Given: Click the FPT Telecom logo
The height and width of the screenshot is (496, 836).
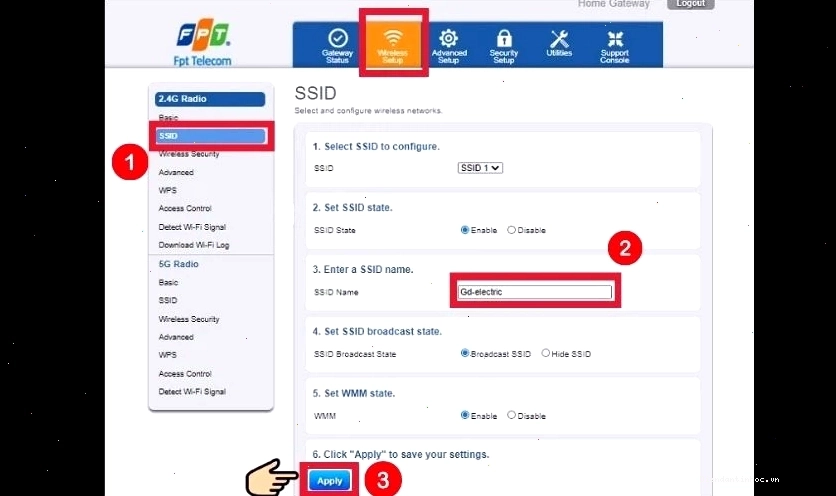Looking at the screenshot, I should (x=203, y=44).
